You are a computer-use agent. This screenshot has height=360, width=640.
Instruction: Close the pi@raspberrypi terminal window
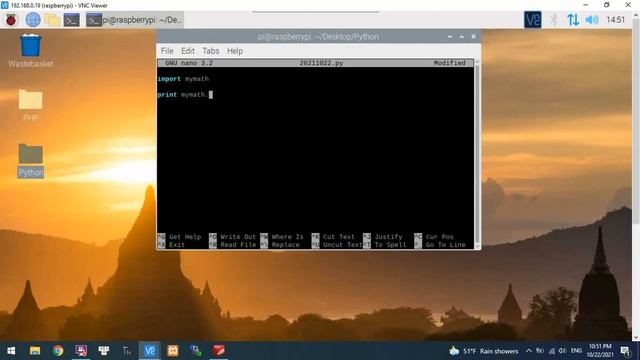point(473,37)
